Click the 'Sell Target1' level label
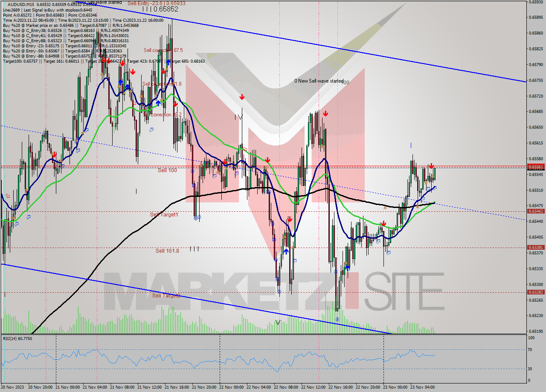Screen dimensions: 546x392 tap(164, 214)
